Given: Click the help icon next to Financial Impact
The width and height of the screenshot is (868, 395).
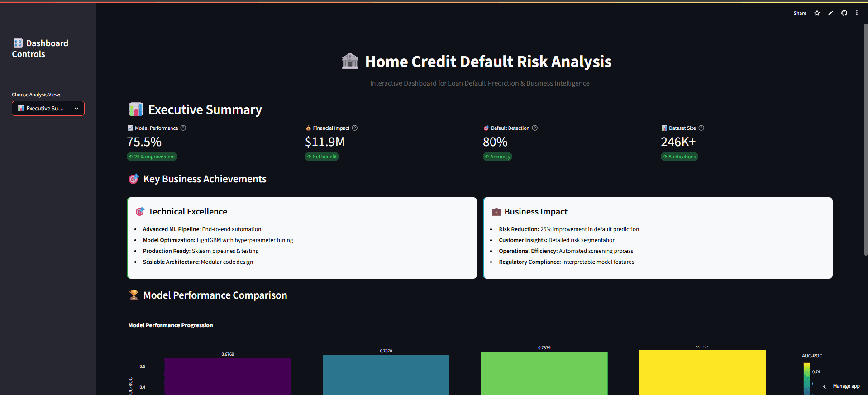Looking at the screenshot, I should coord(355,128).
